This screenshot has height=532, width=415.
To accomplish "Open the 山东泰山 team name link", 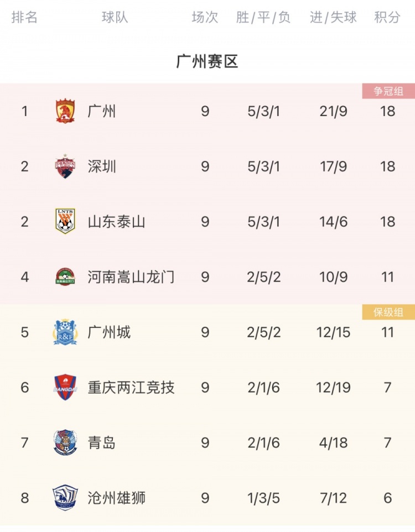I will point(117,222).
